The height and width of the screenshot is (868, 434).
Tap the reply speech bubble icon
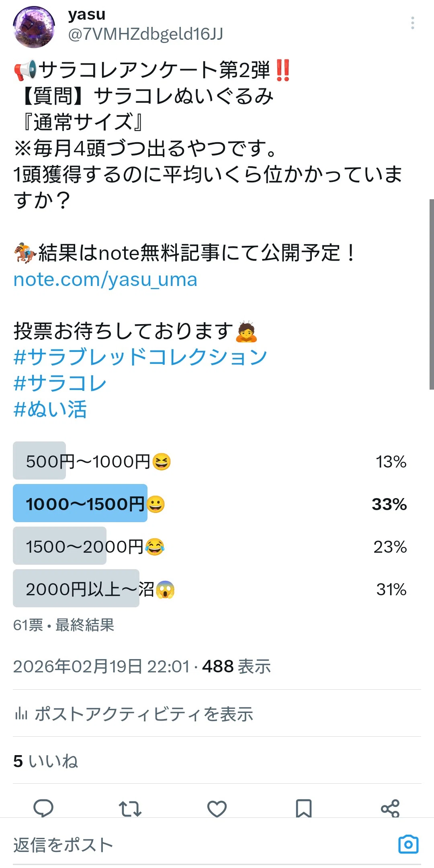point(43,808)
